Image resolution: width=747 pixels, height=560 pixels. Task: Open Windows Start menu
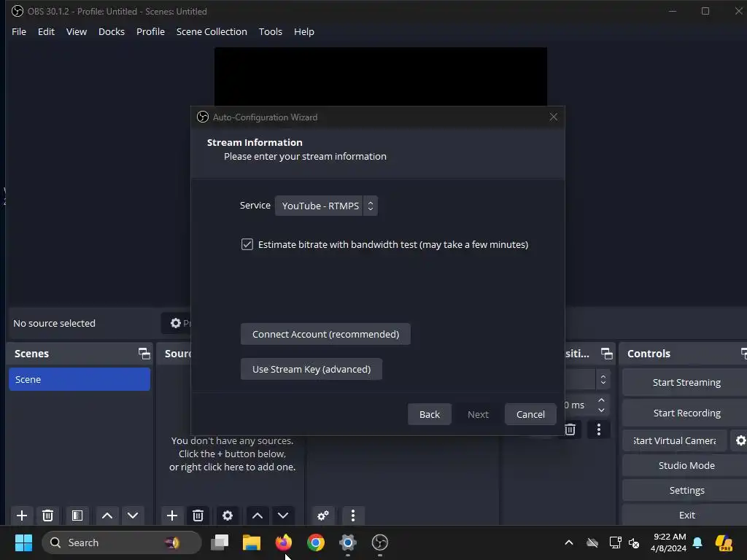[23, 542]
